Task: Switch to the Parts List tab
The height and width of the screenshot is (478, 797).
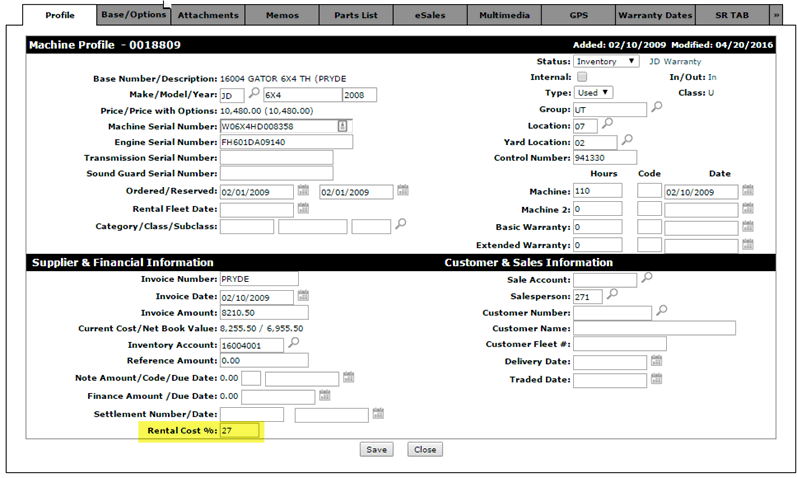Action: click(354, 16)
